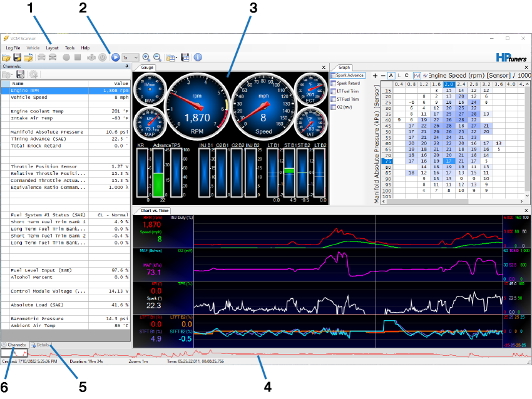Click the first grey car connect icon
This screenshot has height=399, width=532.
41,58
